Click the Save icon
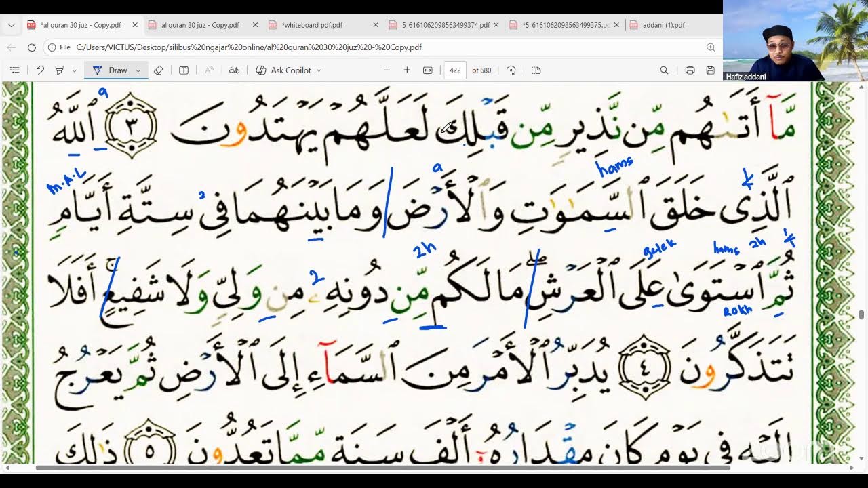Viewport: 868px width, 488px height. click(711, 70)
